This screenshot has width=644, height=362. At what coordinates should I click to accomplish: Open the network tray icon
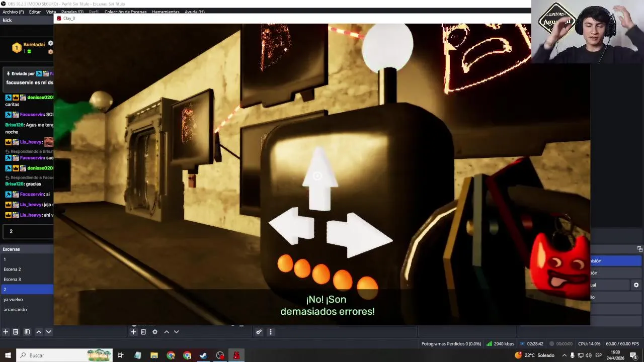tap(581, 355)
